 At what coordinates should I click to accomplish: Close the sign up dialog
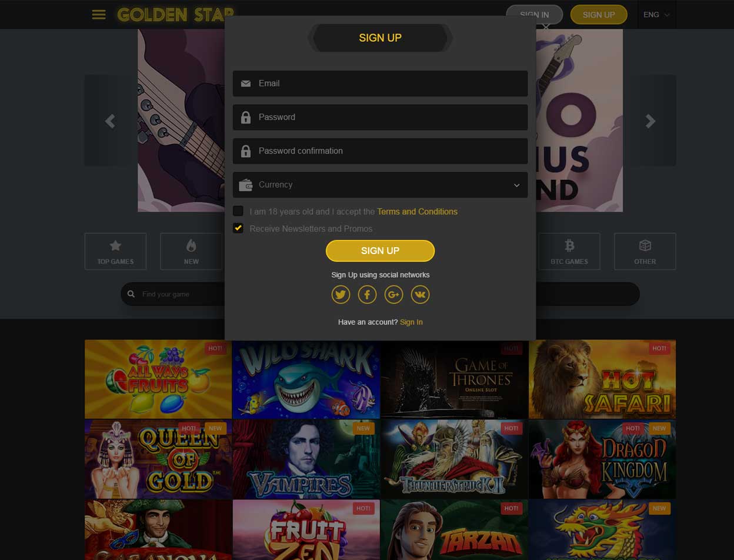coord(546,26)
